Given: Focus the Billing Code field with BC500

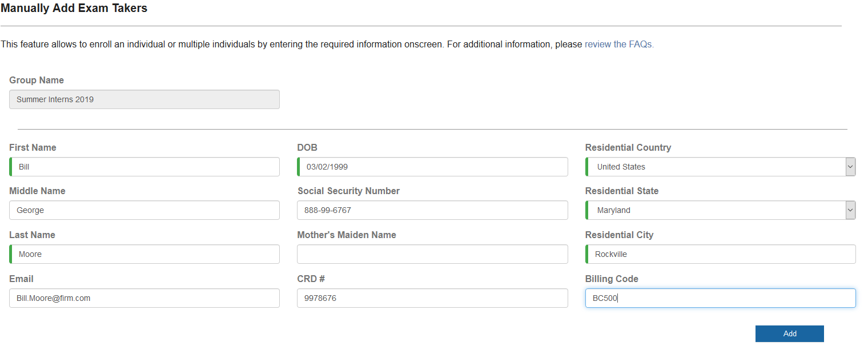Looking at the screenshot, I should coord(720,298).
